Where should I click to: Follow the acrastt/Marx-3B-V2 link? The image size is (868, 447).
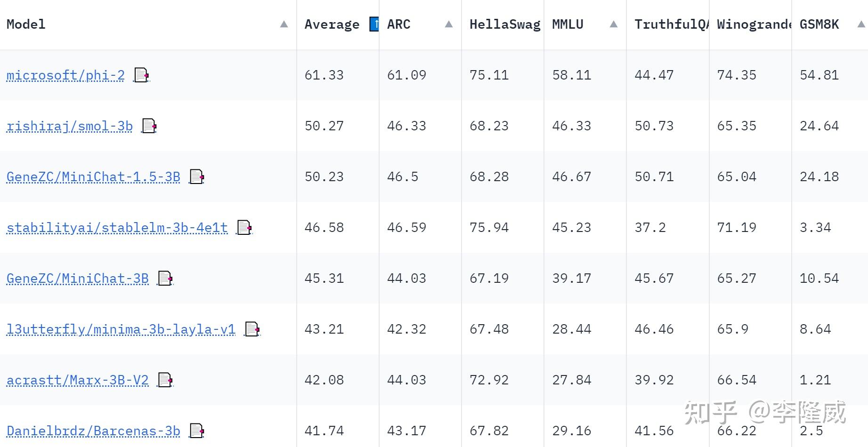pyautogui.click(x=77, y=380)
